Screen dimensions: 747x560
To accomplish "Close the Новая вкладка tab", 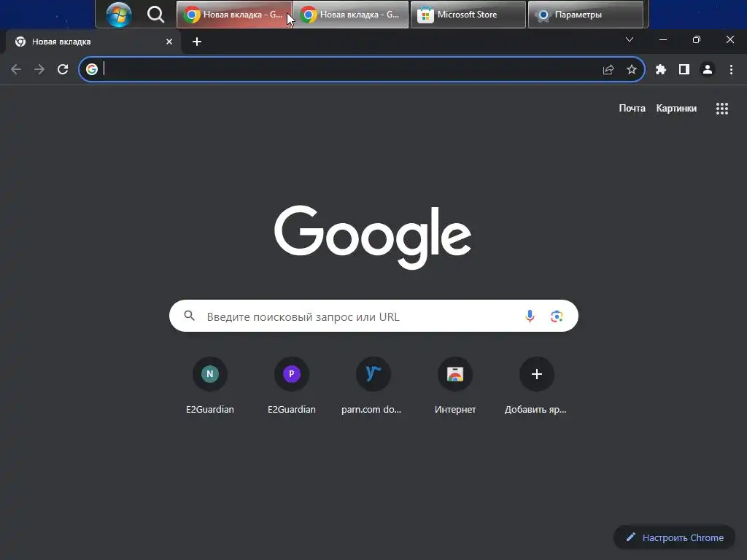I will pyautogui.click(x=169, y=42).
